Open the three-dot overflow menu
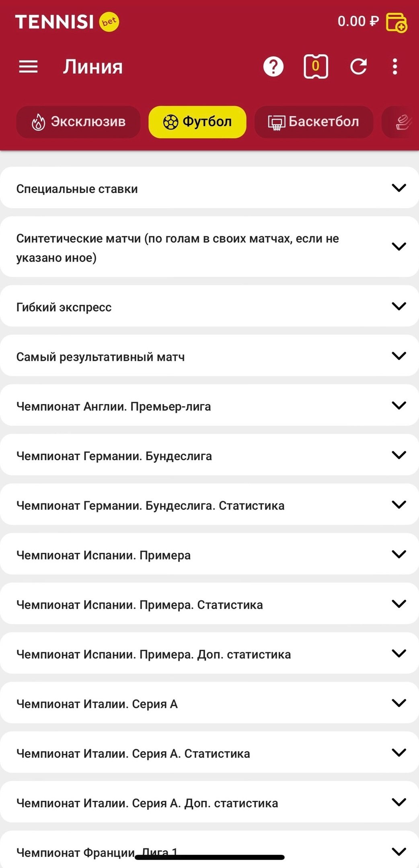The height and width of the screenshot is (868, 419). pyautogui.click(x=395, y=67)
